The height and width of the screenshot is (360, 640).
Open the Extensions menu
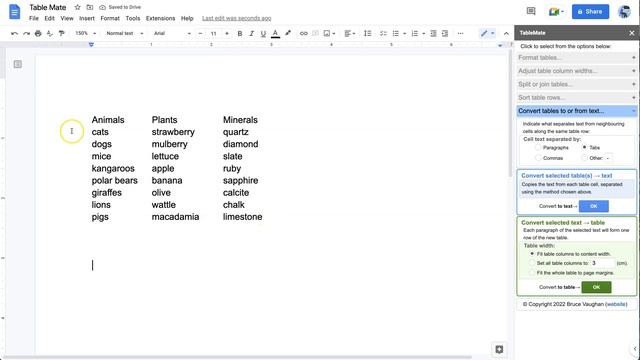coord(160,18)
